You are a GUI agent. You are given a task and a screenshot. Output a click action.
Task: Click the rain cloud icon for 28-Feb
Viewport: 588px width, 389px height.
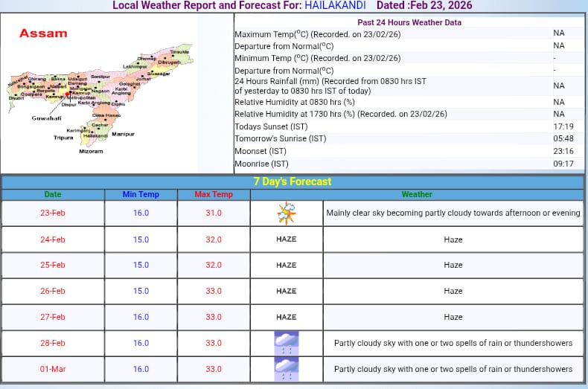click(x=287, y=343)
